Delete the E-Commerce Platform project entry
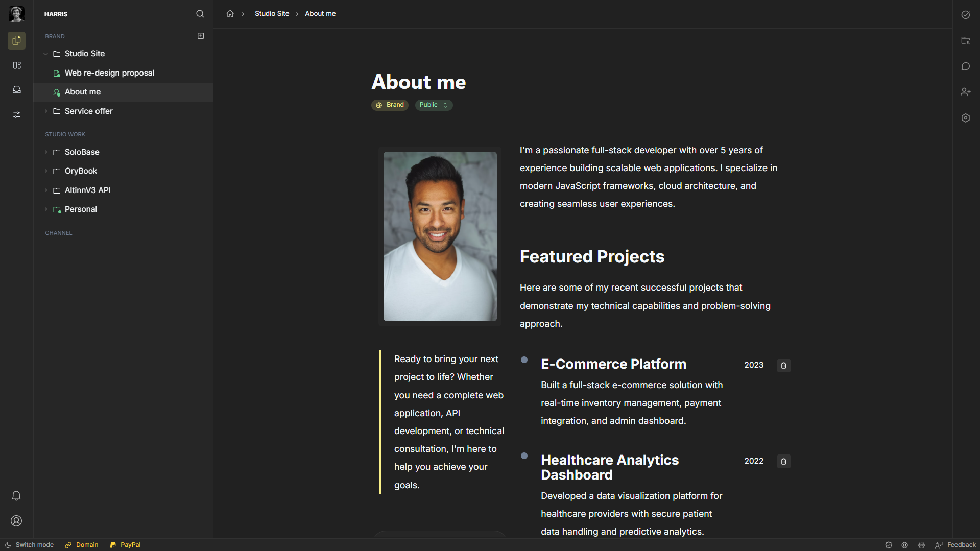The image size is (980, 551). click(x=783, y=366)
